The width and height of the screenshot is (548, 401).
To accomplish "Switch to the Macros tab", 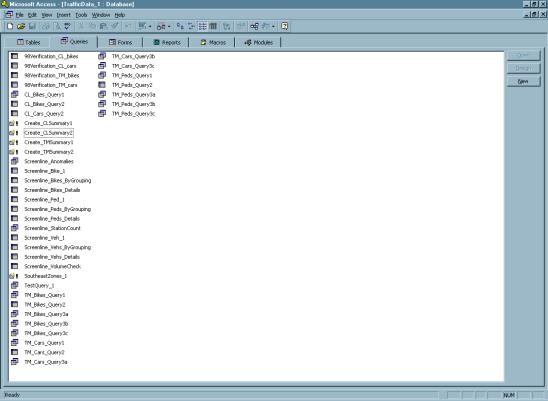I will pyautogui.click(x=213, y=42).
